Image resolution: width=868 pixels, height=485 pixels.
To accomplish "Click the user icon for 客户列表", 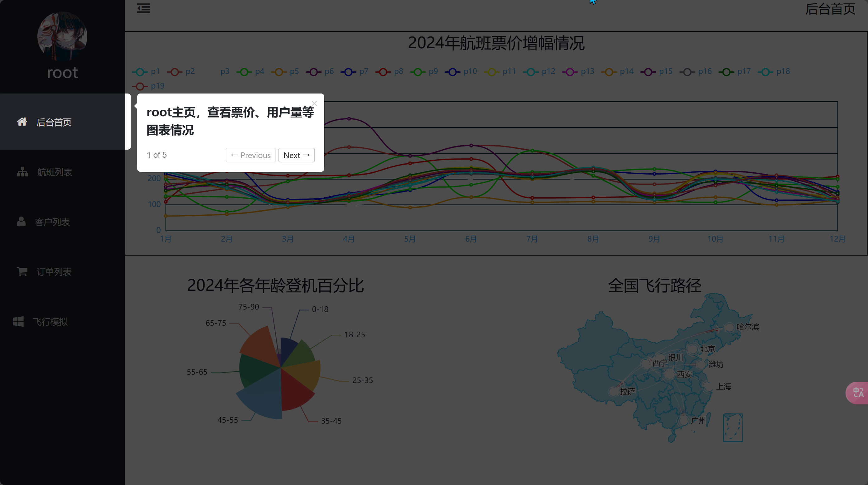I will 21,221.
